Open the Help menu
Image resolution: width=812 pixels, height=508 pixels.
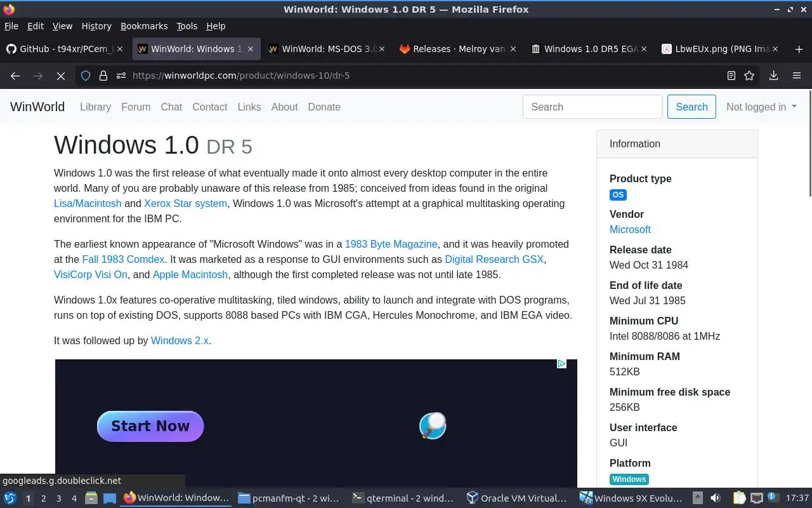pyautogui.click(x=216, y=26)
